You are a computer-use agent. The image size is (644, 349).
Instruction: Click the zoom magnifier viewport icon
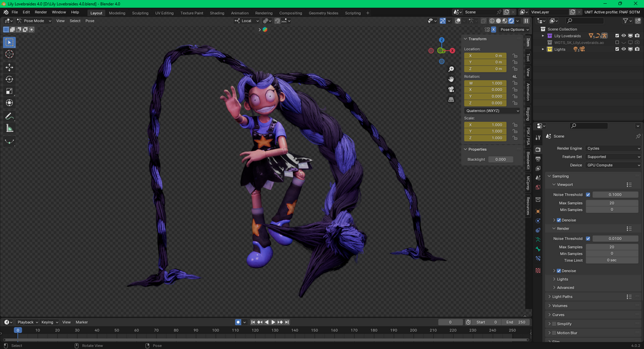[451, 69]
